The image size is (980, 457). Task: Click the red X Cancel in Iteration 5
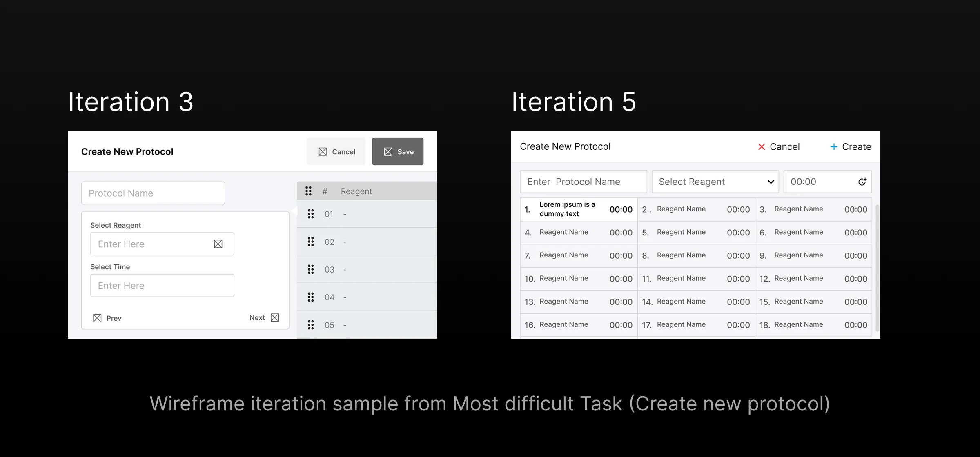(779, 147)
